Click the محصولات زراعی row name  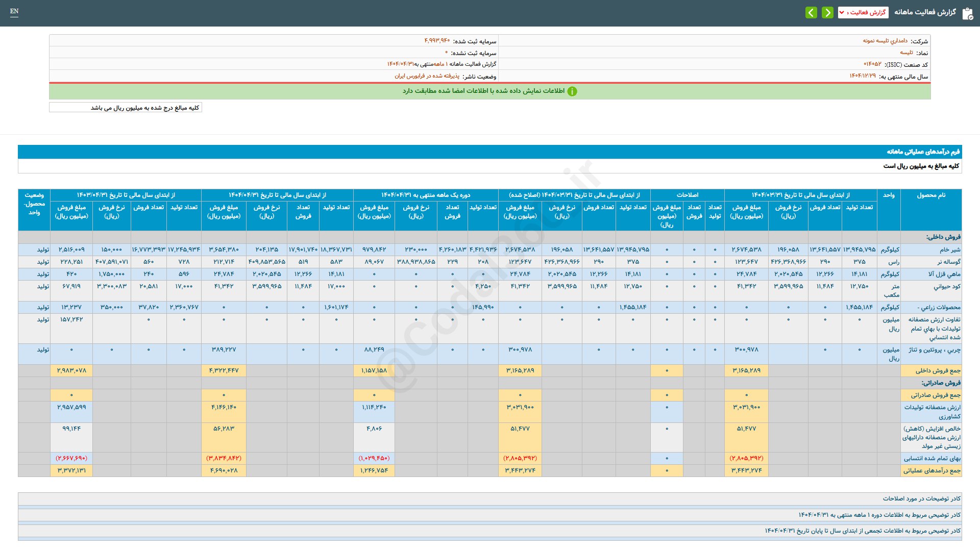coord(939,308)
